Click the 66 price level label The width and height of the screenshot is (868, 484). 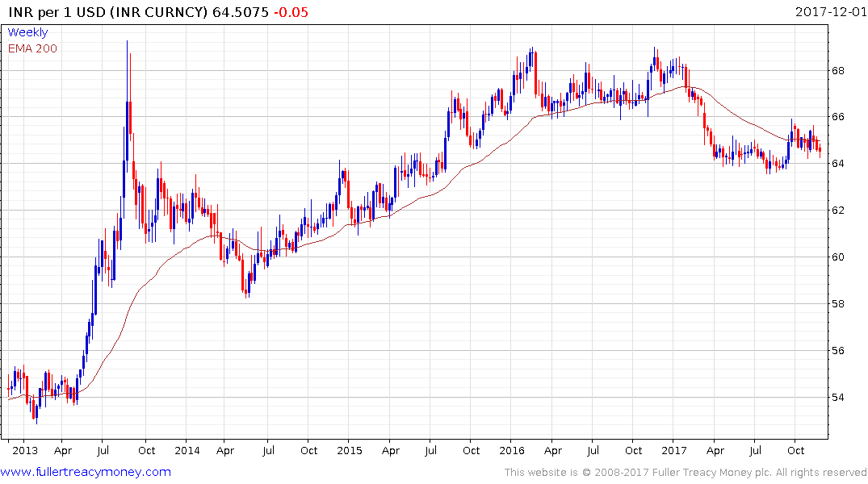point(837,117)
